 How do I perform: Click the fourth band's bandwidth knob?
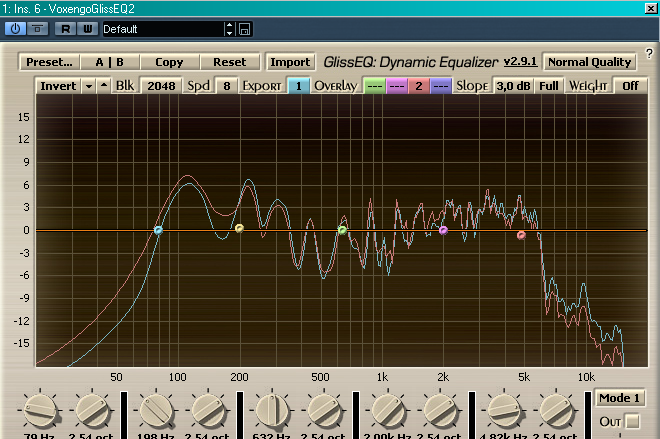pos(440,410)
